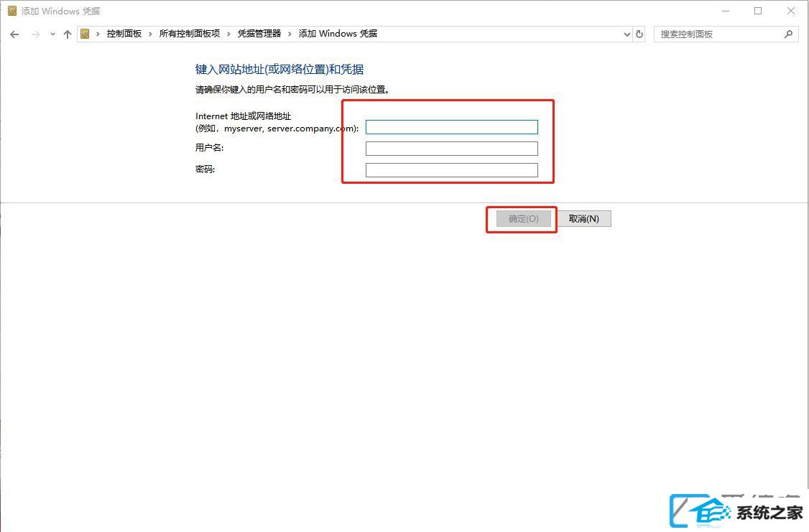The image size is (809, 532).
Task: Click the 密码: label
Action: pos(205,169)
